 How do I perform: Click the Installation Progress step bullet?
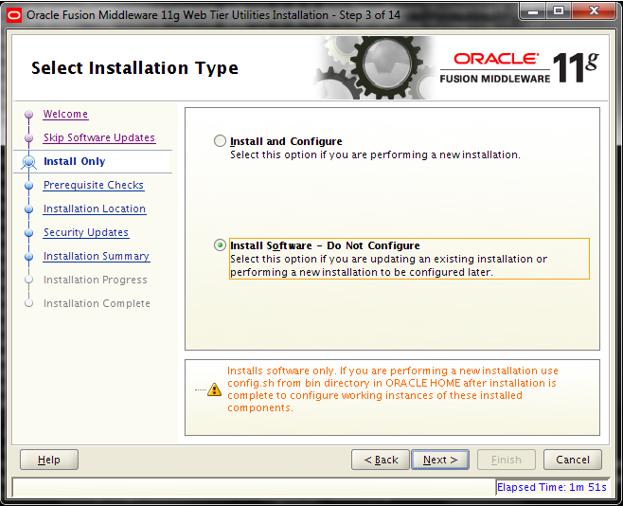pyautogui.click(x=29, y=280)
